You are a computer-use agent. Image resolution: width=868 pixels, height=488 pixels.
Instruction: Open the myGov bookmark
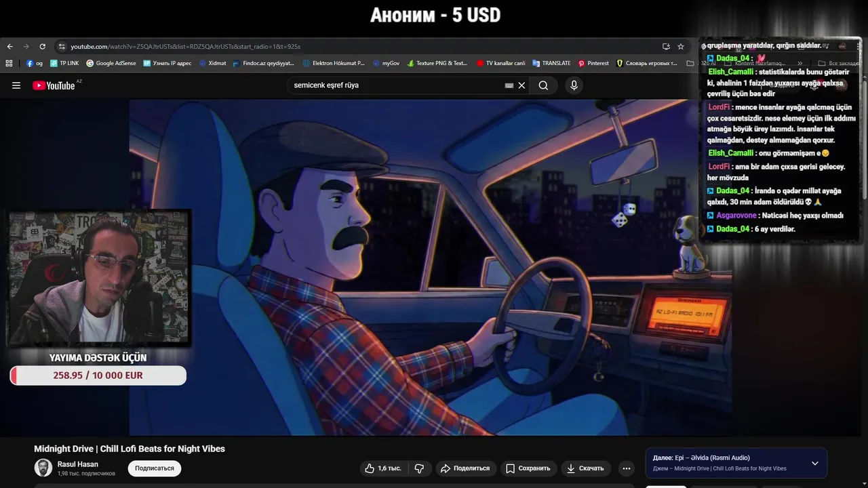386,63
